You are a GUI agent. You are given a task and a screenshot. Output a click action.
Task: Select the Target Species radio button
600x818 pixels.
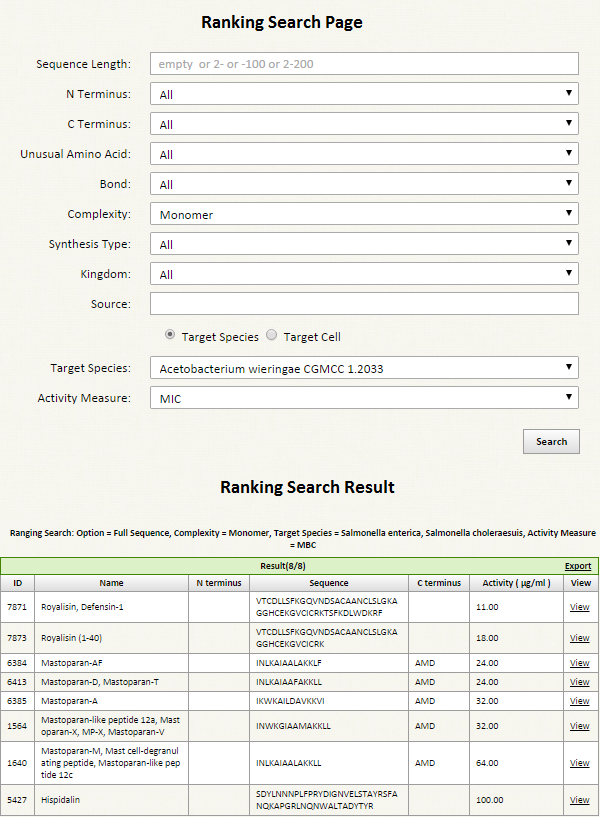[x=170, y=334]
